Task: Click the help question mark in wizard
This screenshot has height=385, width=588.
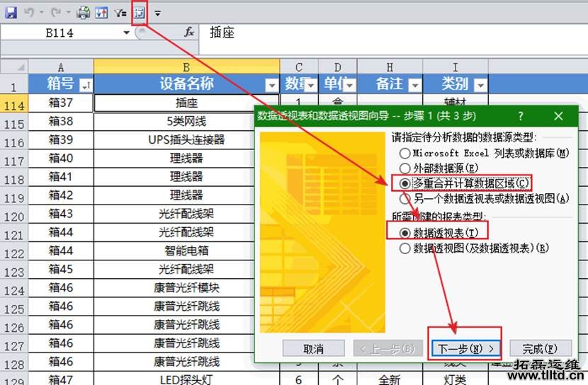Action: point(521,116)
